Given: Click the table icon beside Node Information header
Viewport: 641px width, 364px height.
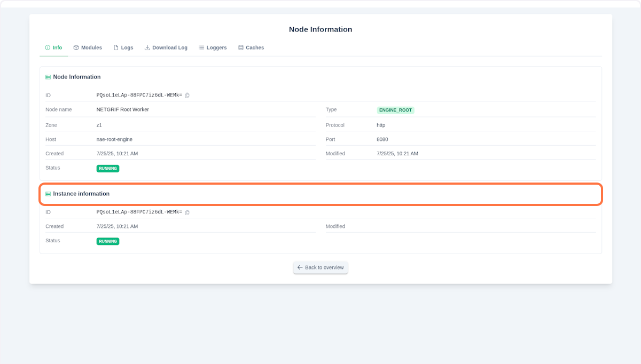Looking at the screenshot, I should 48,76.
